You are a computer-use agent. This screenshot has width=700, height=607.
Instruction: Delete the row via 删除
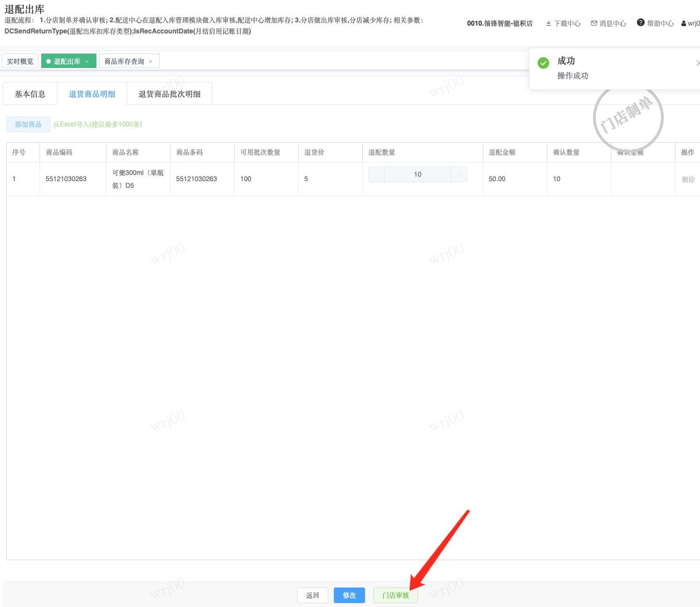pos(688,179)
